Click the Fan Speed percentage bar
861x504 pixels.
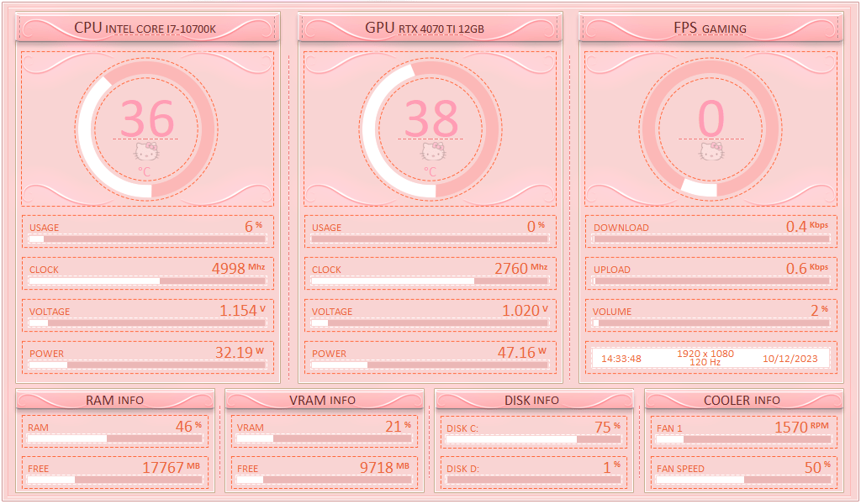(x=743, y=480)
